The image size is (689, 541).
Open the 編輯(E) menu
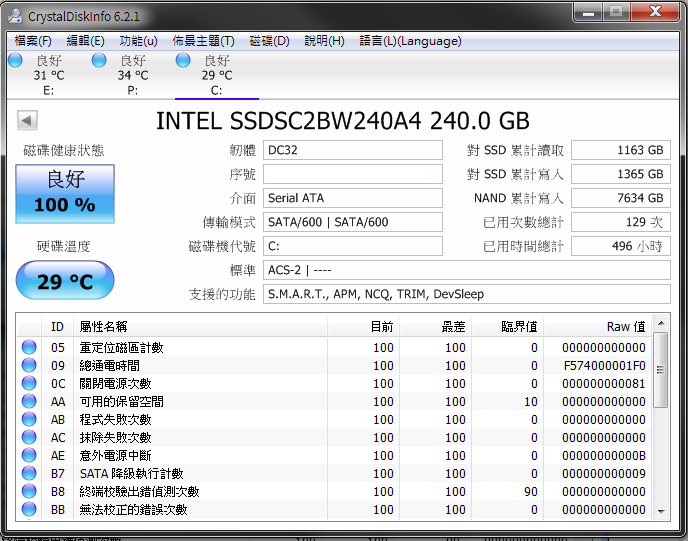pos(85,41)
